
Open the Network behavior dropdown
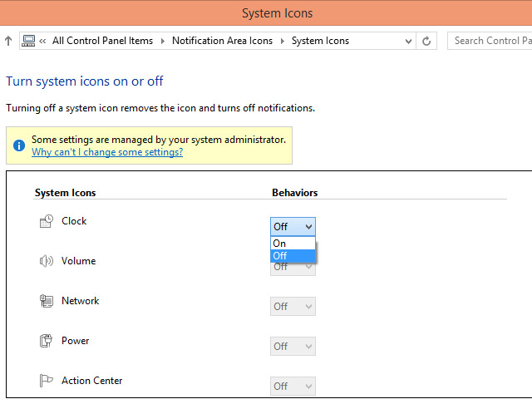tap(293, 307)
